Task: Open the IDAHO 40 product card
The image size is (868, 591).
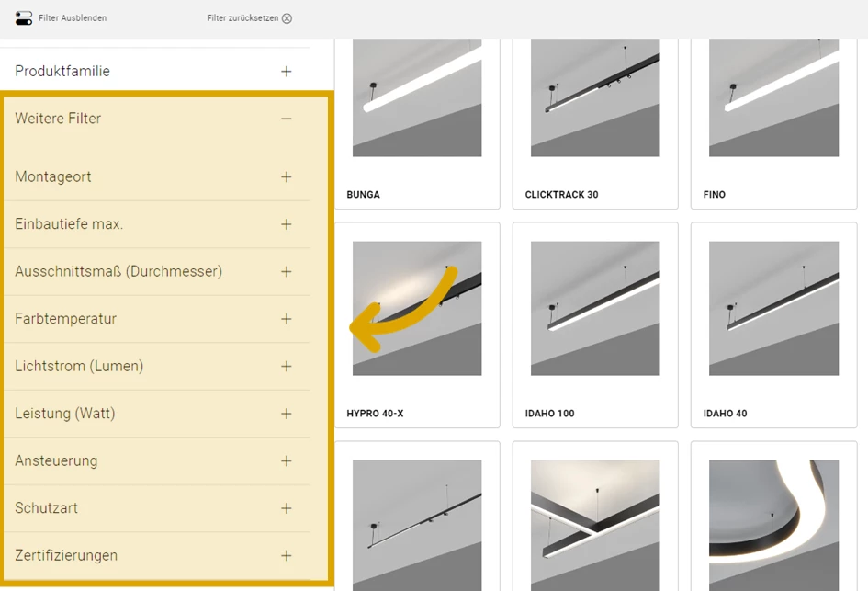Action: (x=773, y=325)
